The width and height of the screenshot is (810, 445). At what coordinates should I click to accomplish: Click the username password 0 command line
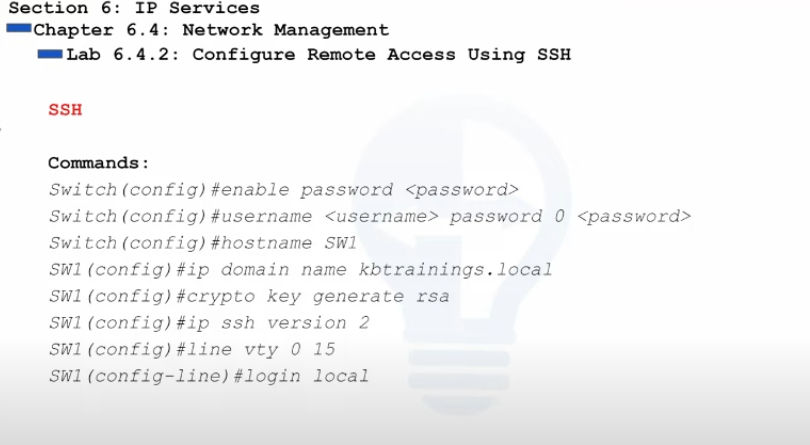click(370, 216)
